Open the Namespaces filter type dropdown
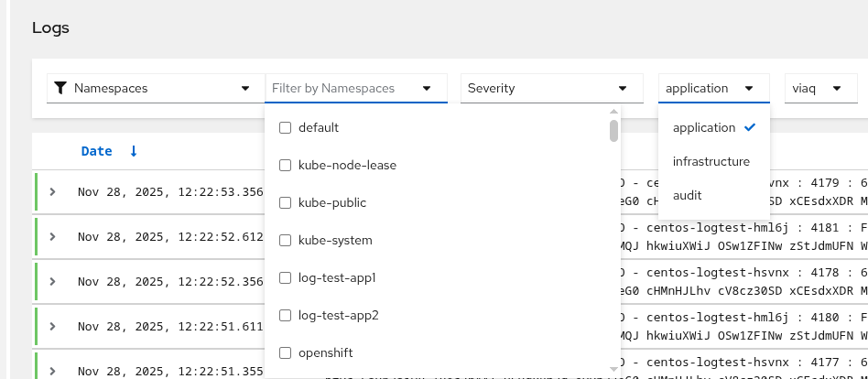This screenshot has height=379, width=868. click(x=152, y=89)
